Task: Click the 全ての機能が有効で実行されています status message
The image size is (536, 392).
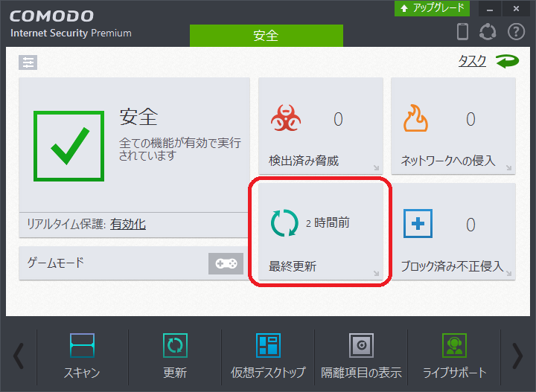Action: tap(180, 150)
